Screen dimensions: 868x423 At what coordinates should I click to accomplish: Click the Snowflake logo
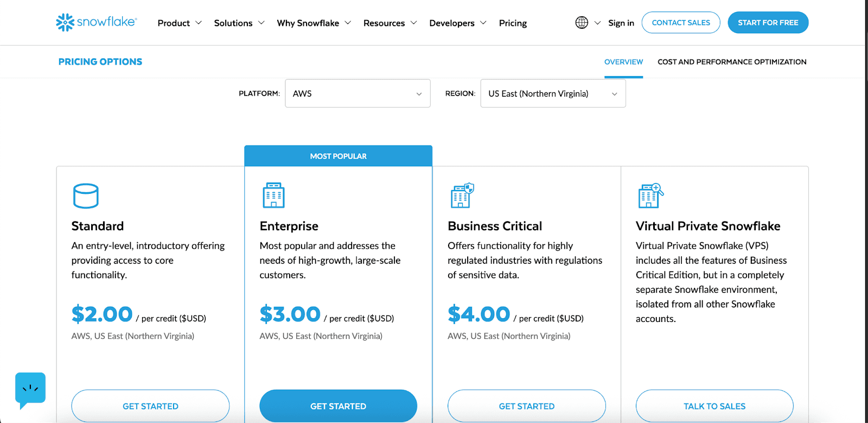(96, 22)
